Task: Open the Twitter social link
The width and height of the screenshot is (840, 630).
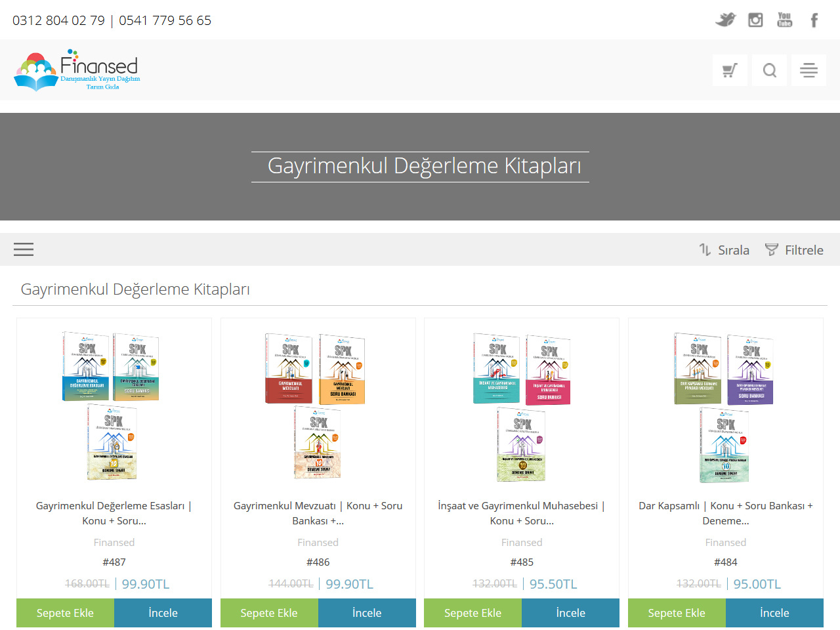Action: (726, 20)
